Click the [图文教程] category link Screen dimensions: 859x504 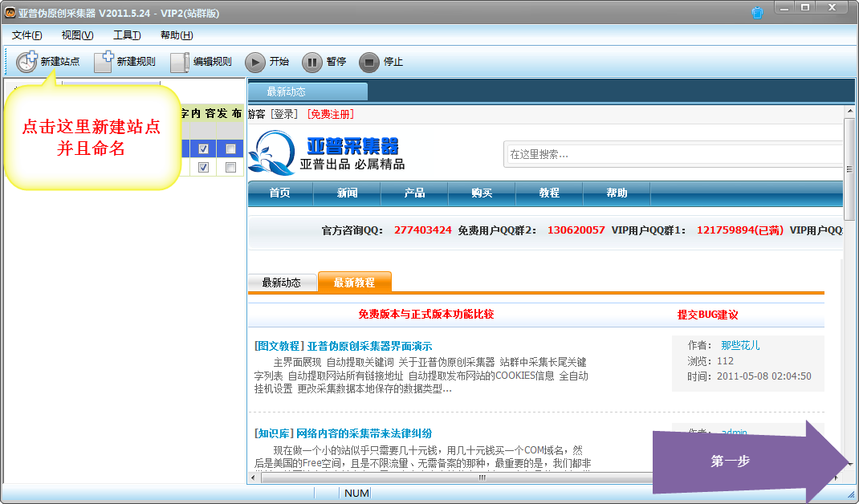[x=279, y=346]
